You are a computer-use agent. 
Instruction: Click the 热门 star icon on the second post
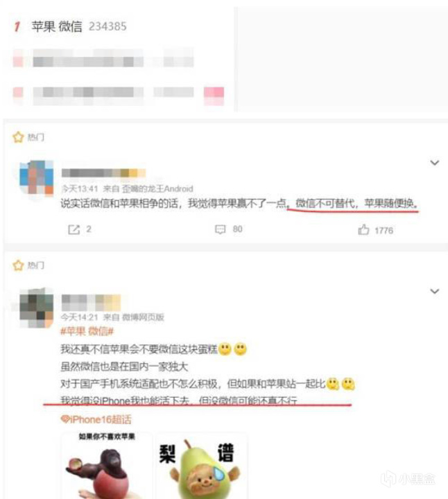click(x=18, y=265)
